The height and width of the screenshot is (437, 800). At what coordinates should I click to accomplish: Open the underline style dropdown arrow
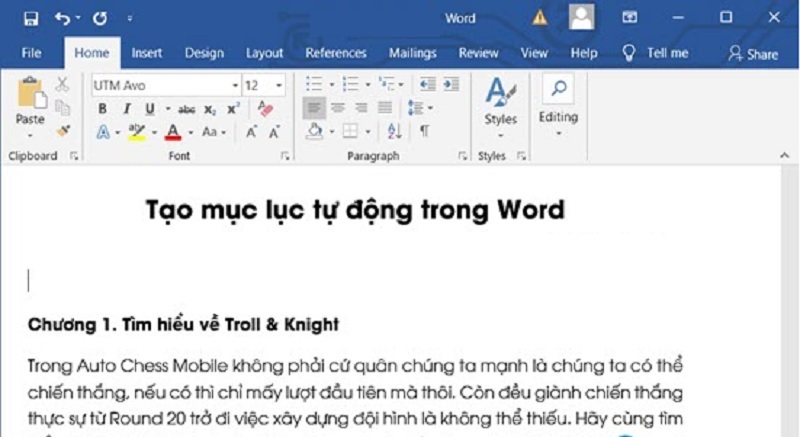pos(167,109)
